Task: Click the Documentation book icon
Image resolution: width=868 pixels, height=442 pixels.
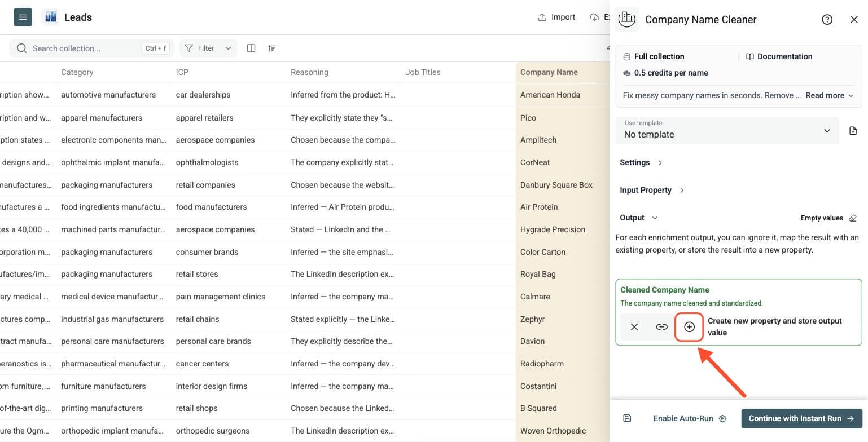Action: 750,57
